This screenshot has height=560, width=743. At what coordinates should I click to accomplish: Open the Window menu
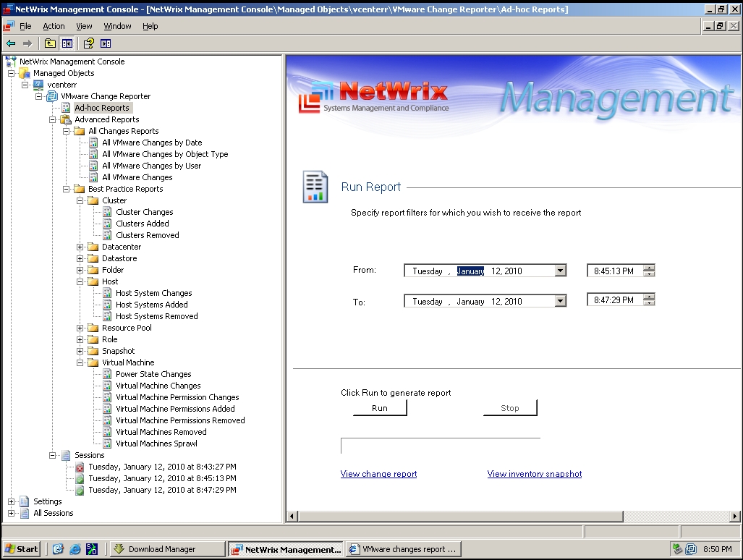tap(117, 26)
